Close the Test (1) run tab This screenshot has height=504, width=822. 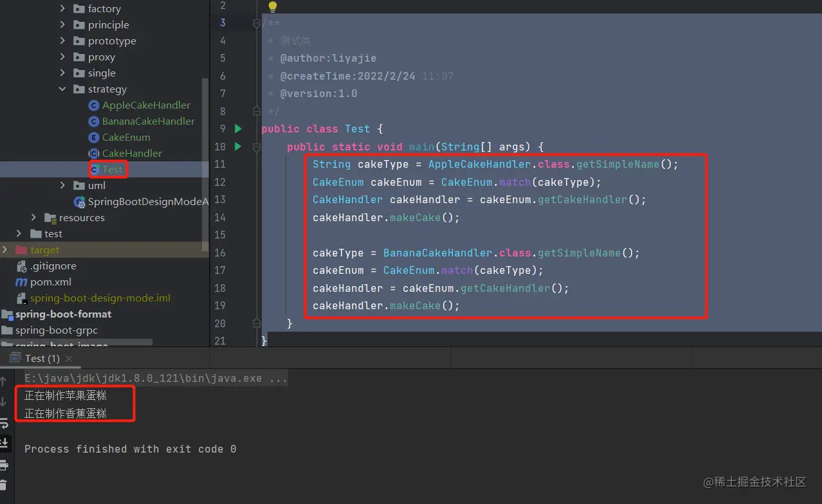click(x=69, y=359)
